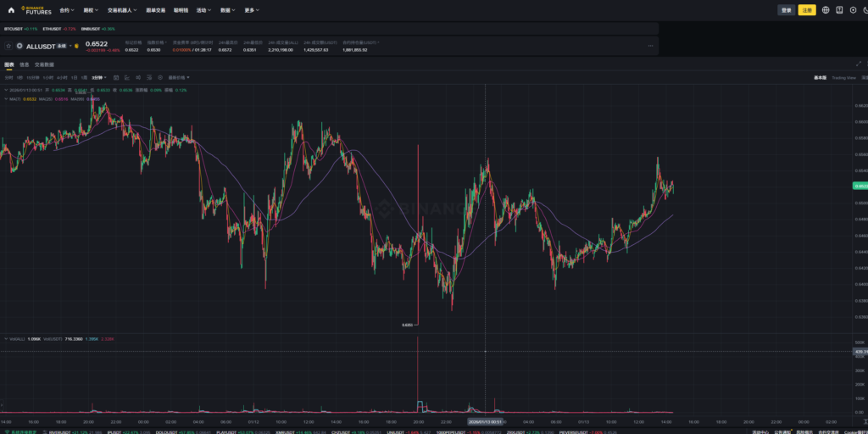868x434 pixels.
Task: Switch to the Trading View chart tab
Action: click(x=843, y=77)
